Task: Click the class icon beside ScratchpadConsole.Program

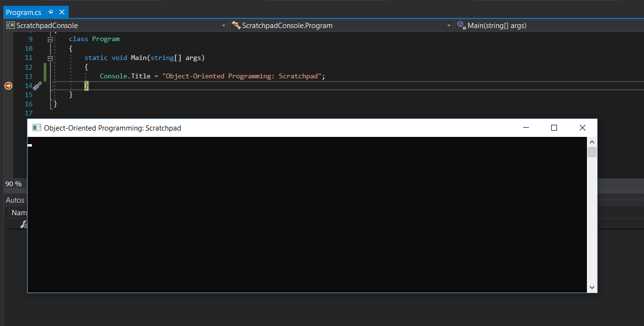Action: coord(236,26)
